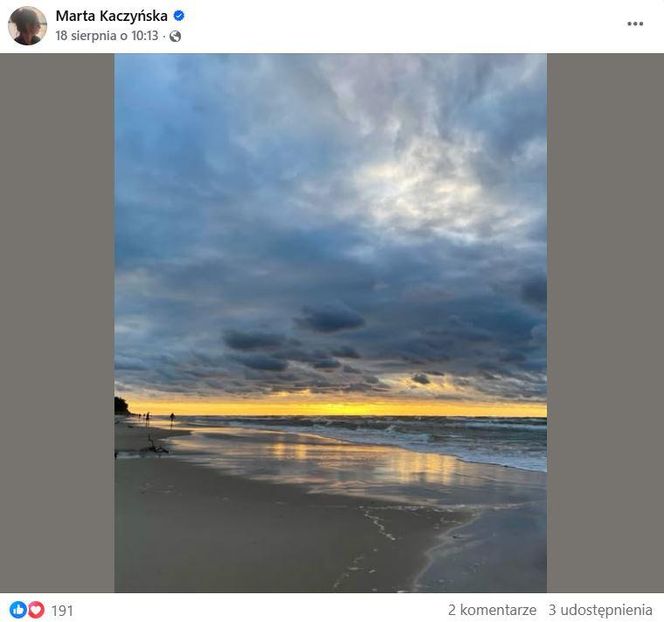Open the three-dot post options menu

coord(635,24)
